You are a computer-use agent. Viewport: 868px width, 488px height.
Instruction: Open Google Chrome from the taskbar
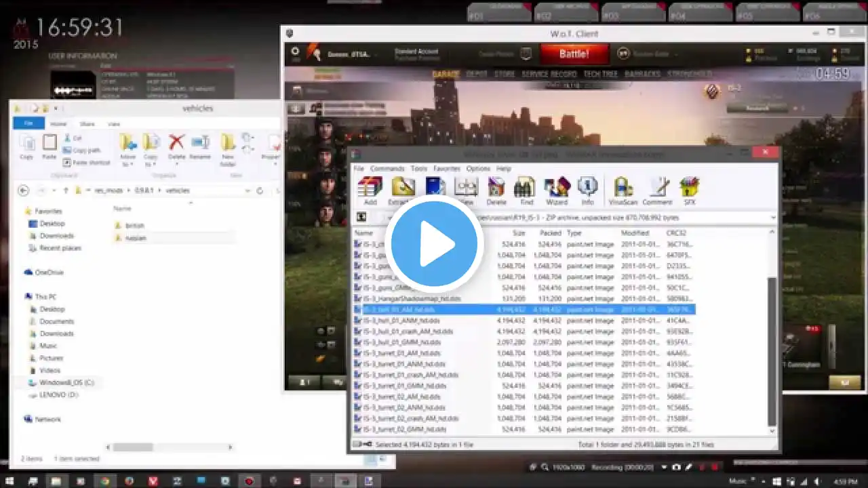pyautogui.click(x=105, y=481)
